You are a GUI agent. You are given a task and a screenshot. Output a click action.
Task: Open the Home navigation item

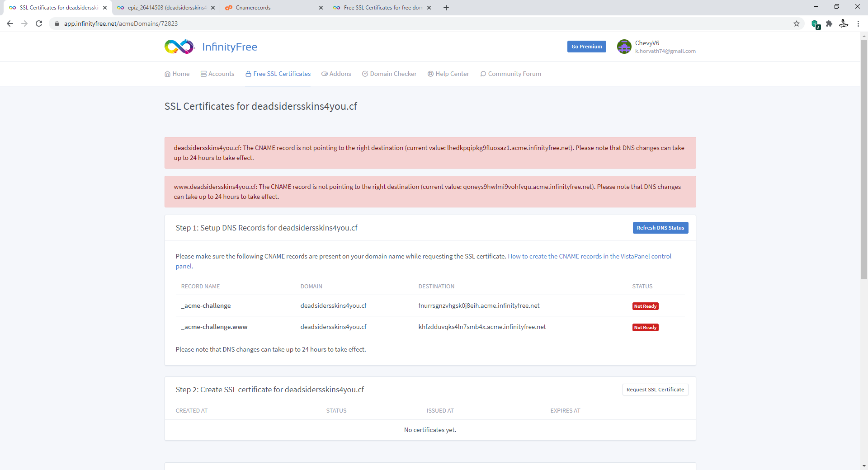(177, 74)
